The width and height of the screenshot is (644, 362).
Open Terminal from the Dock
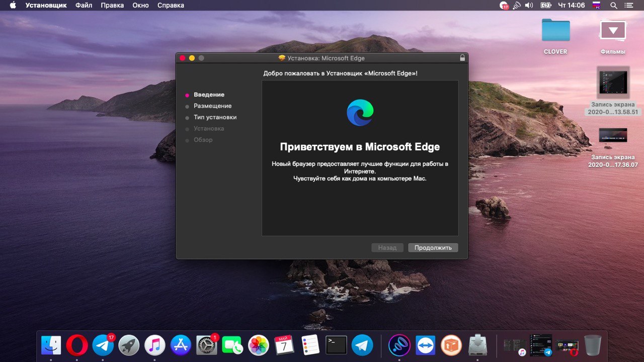point(336,345)
